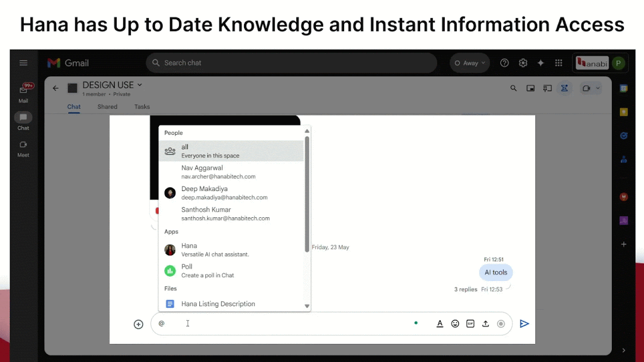The height and width of the screenshot is (362, 644).
Task: Open the Gmail main menu hamburger
Action: (x=23, y=63)
